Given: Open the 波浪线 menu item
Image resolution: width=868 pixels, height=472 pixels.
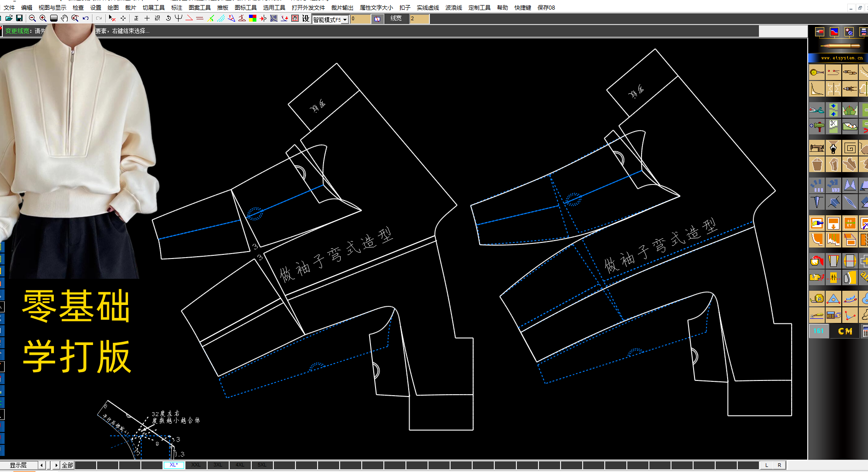Looking at the screenshot, I should pos(454,7).
